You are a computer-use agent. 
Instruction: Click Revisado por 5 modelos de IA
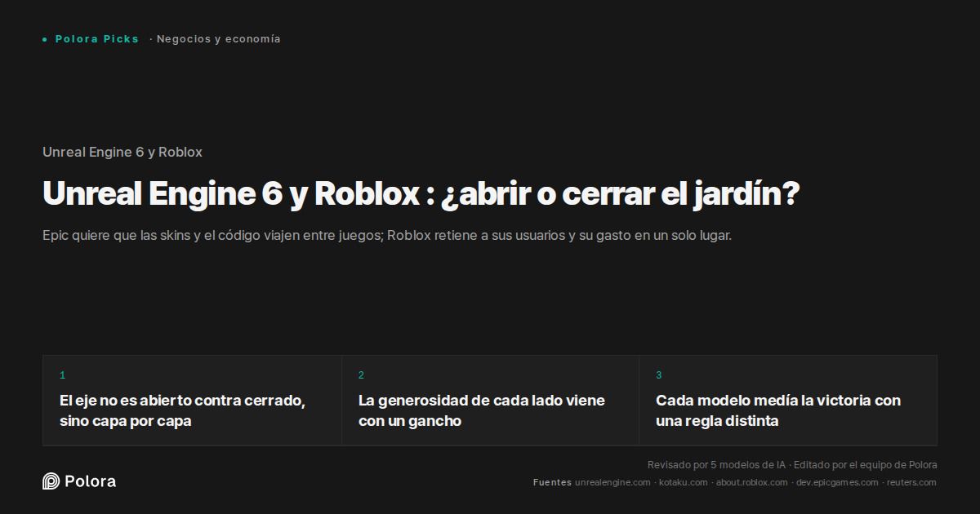tap(716, 465)
